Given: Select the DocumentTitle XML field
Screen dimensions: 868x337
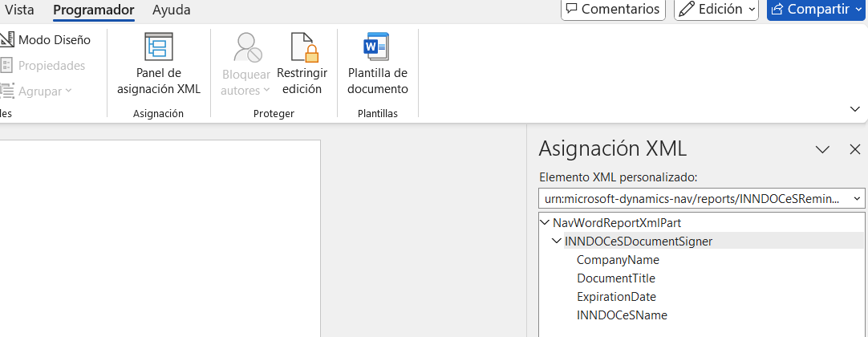Looking at the screenshot, I should pyautogui.click(x=615, y=278).
